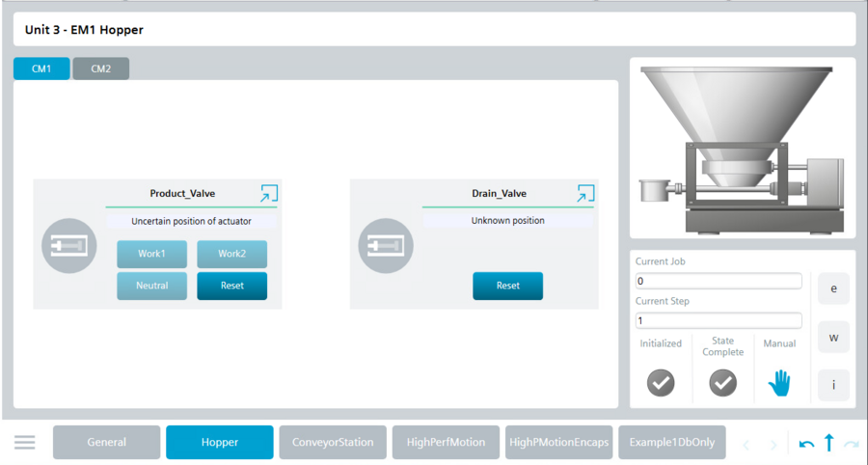
Task: Click the Product_Valve actuator symbol
Action: [69, 246]
